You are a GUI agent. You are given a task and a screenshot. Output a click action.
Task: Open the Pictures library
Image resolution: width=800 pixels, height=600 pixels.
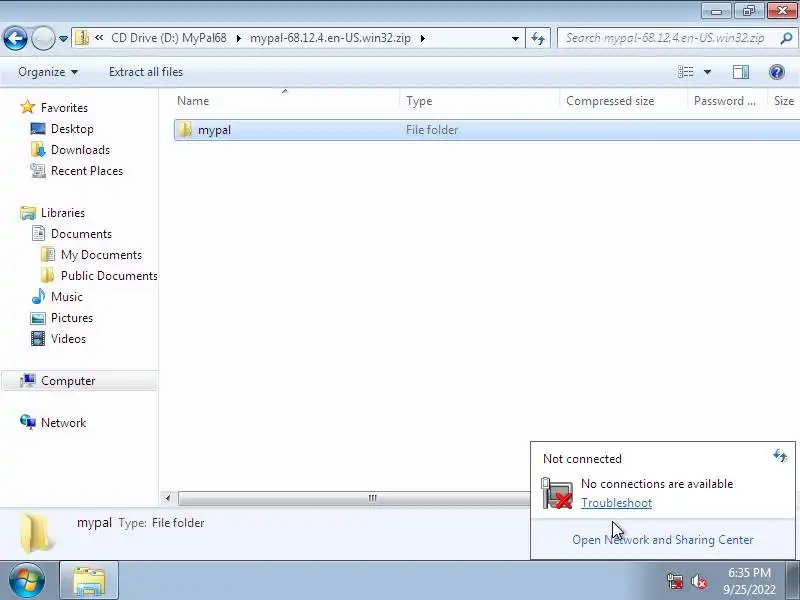[71, 317]
